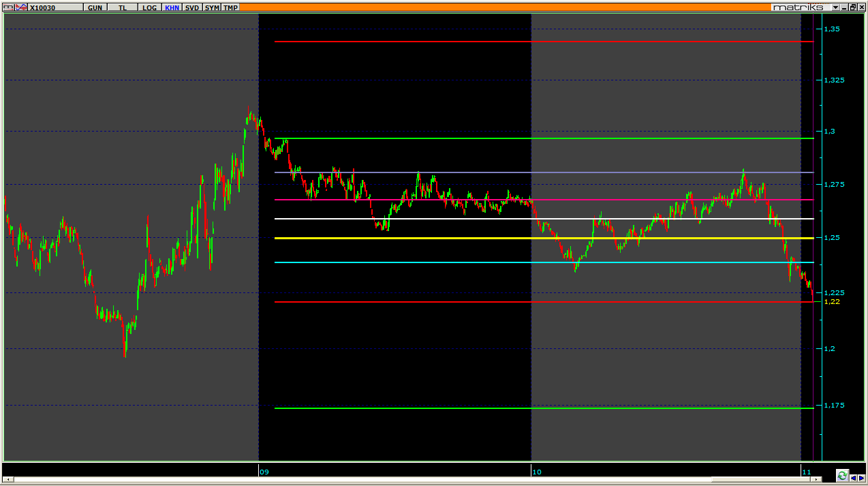Click the Matriks logo icon in title bar
Screen dimensions: 868x486
point(7,7)
